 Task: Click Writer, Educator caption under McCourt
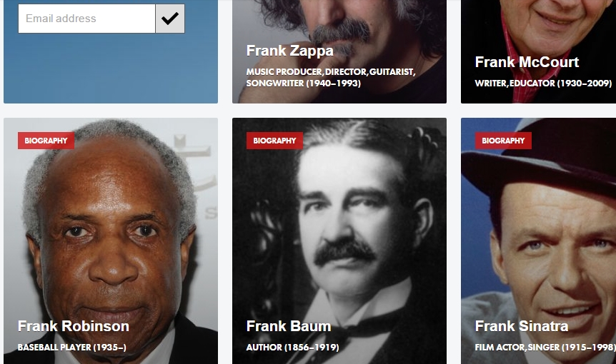543,84
